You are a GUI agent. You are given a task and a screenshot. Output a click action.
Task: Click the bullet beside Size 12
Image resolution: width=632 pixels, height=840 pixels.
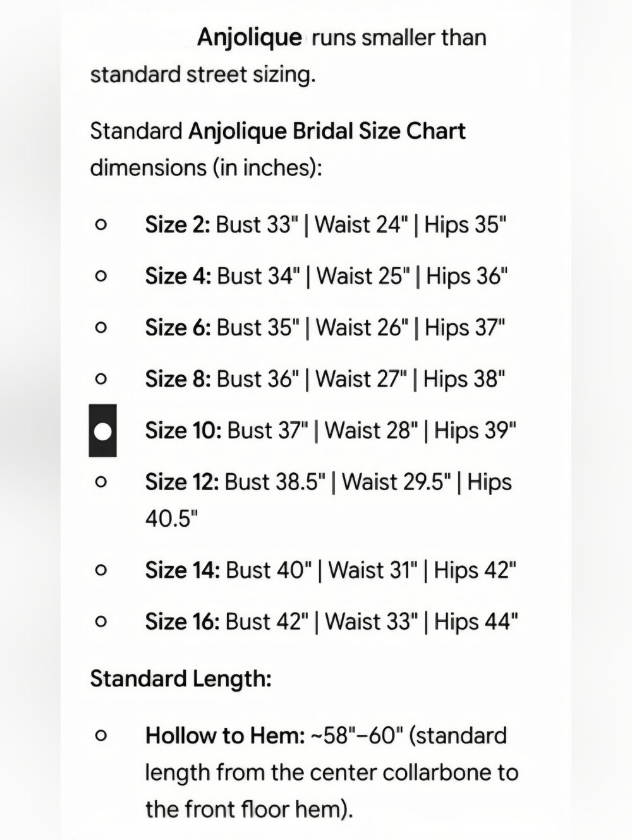pos(100,482)
